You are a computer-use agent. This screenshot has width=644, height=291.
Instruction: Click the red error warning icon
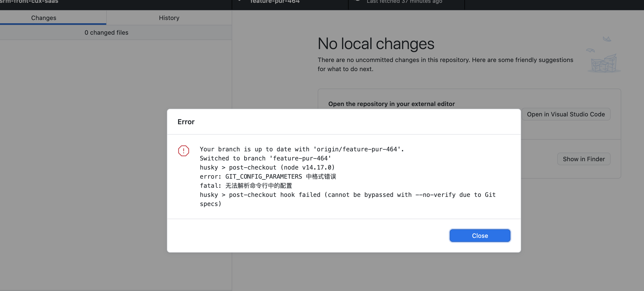(x=183, y=151)
